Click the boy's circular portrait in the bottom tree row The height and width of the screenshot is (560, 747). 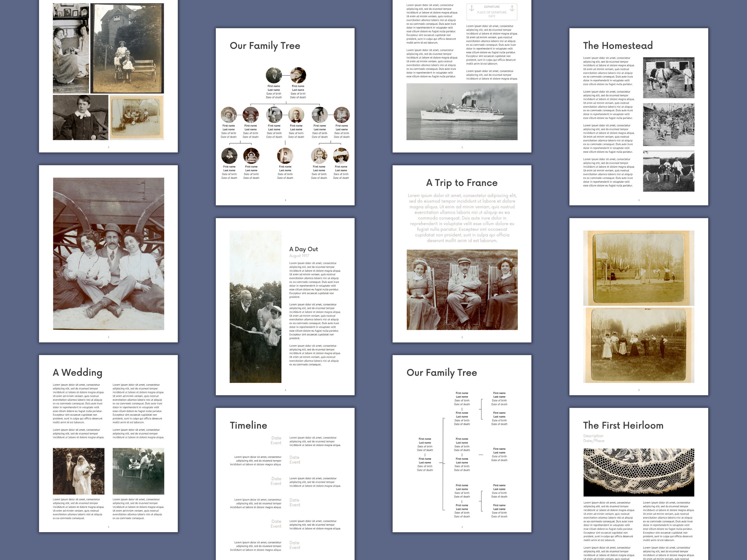pyautogui.click(x=230, y=156)
